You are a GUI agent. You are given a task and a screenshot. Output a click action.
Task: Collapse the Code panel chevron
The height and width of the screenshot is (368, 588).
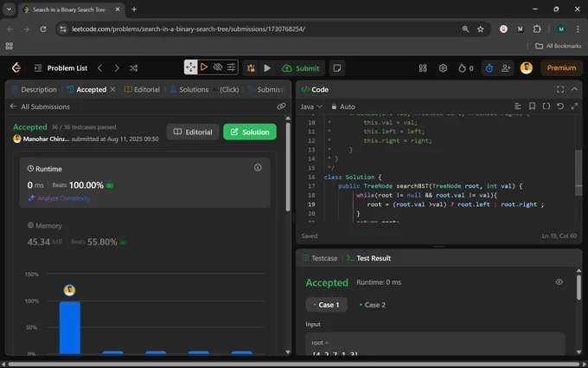pyautogui.click(x=574, y=89)
